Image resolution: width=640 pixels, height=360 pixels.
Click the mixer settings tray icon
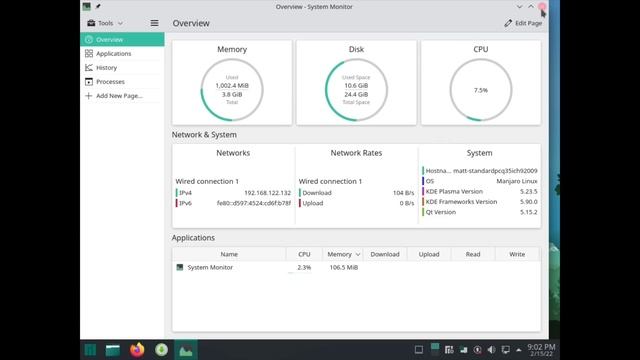[449, 350]
